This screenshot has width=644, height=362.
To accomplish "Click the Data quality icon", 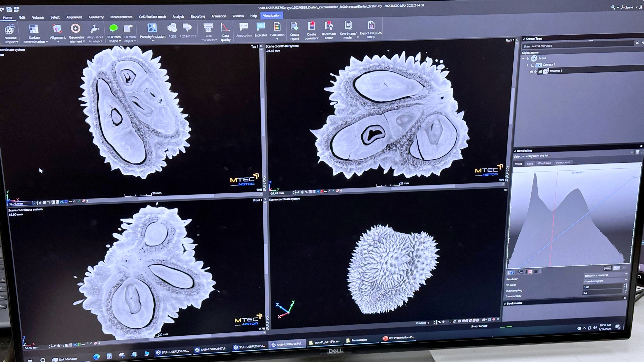I will (x=225, y=27).
